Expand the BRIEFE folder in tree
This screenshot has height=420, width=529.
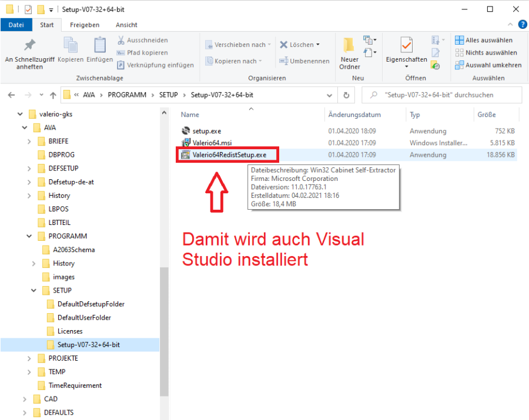pyautogui.click(x=29, y=142)
